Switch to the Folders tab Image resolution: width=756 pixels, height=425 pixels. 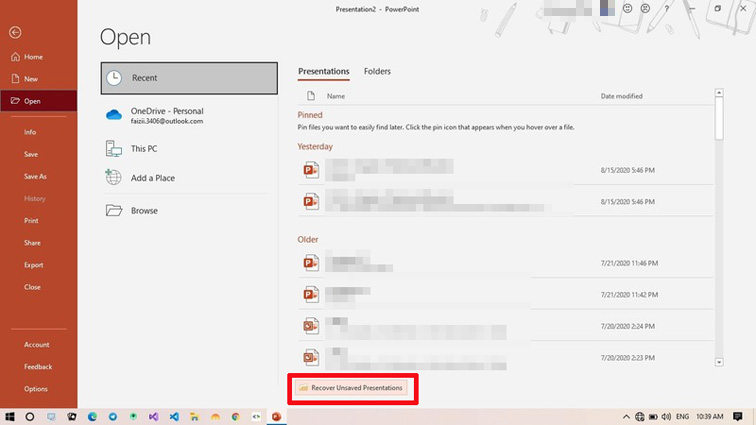[377, 71]
